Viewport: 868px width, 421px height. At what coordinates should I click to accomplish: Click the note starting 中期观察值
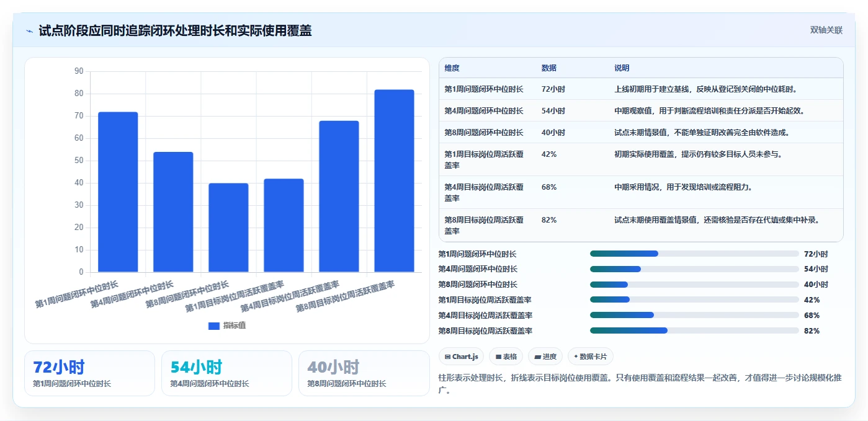coord(709,111)
